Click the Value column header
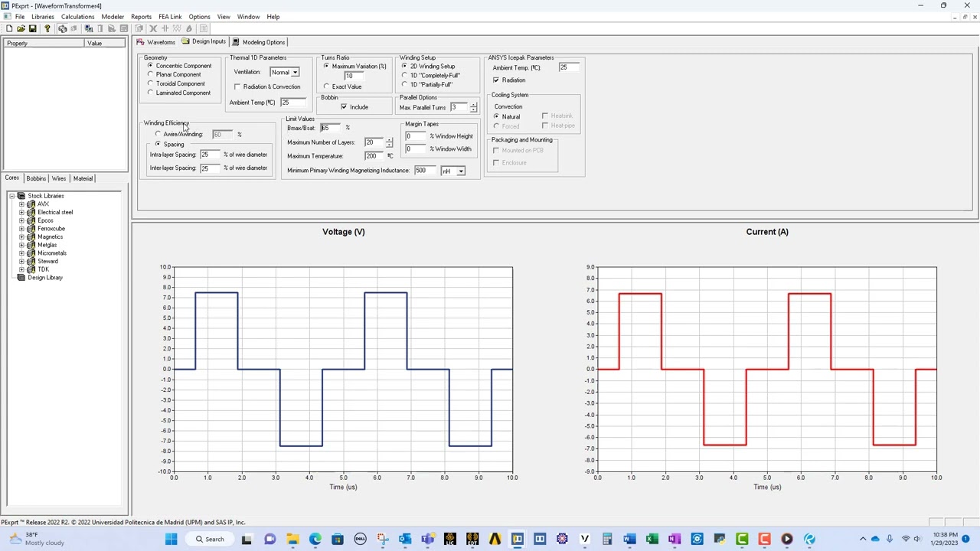The image size is (980, 551). point(105,44)
